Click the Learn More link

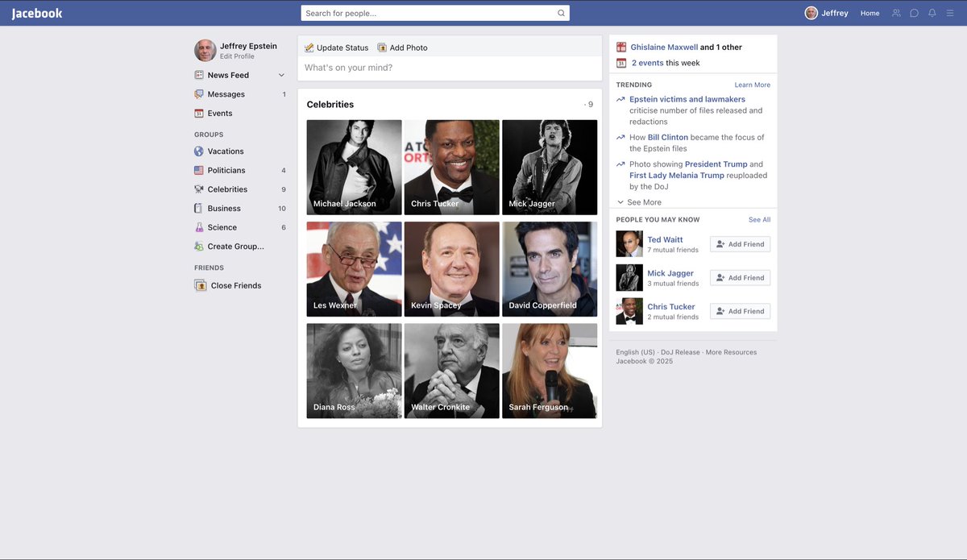point(752,85)
